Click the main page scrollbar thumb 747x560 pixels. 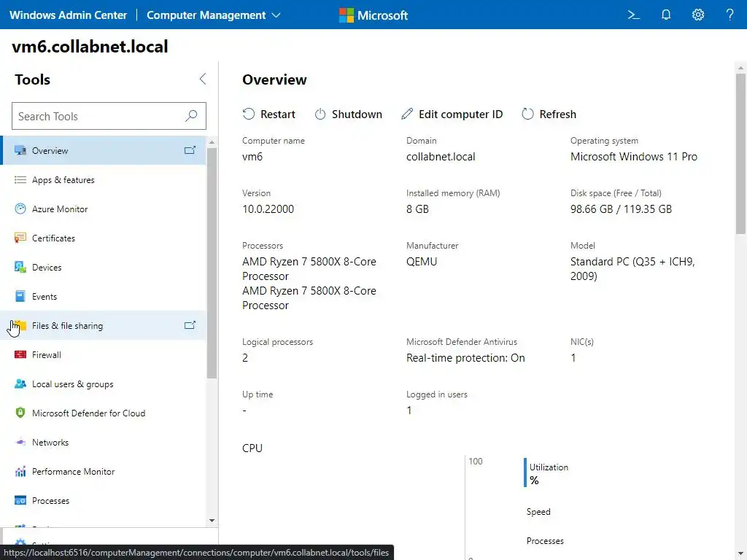pos(740,153)
